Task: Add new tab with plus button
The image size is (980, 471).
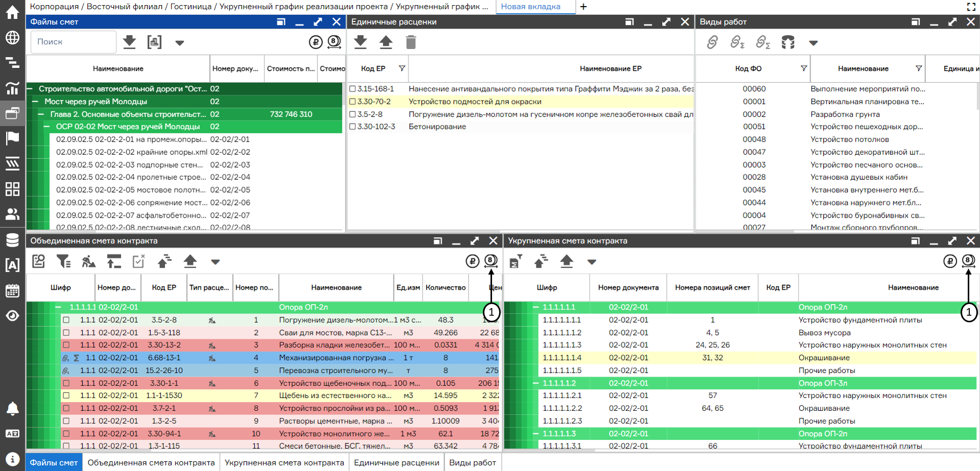Action: coord(584,7)
